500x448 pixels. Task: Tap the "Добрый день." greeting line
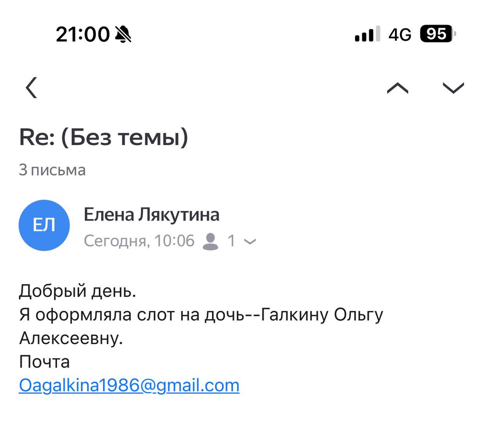pos(78,291)
